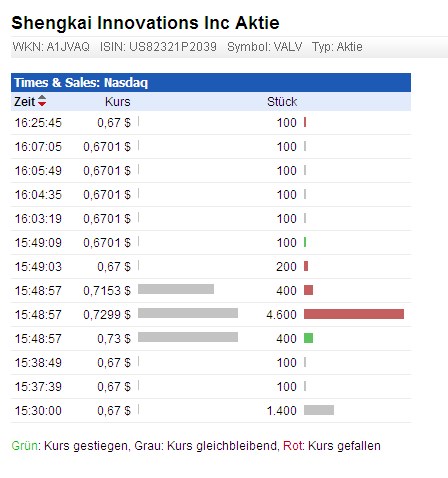This screenshot has height=478, width=448.
Task: Click the Shengkai Innovations Inc Aktie heading
Action: (x=145, y=23)
